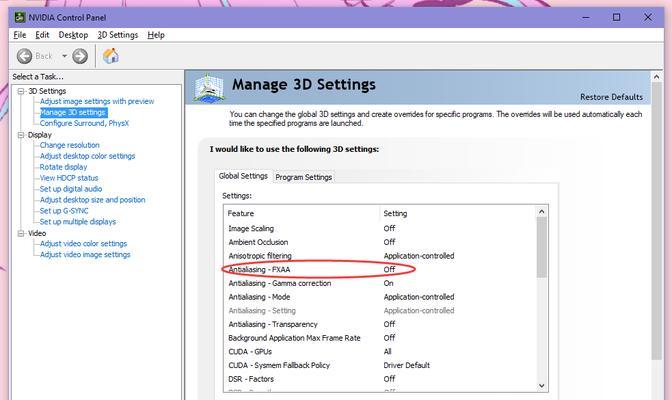Image resolution: width=672 pixels, height=400 pixels.
Task: Go to the Home page icon
Action: [111, 56]
